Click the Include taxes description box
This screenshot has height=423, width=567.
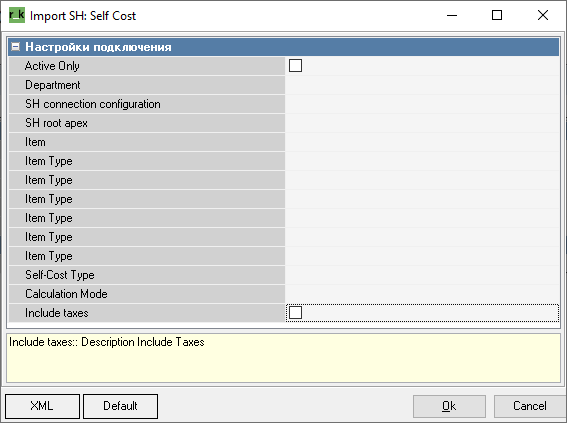[284, 358]
